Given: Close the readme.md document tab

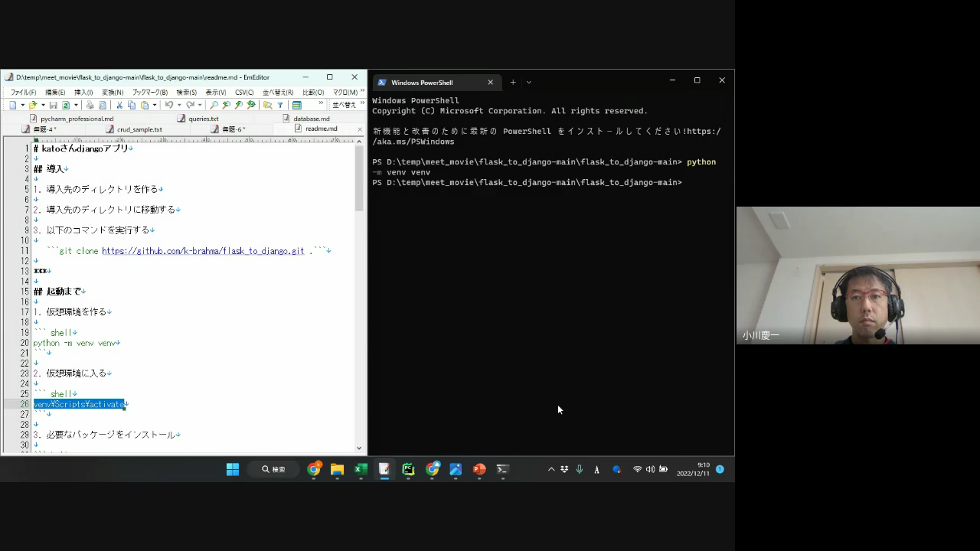Looking at the screenshot, I should (359, 129).
